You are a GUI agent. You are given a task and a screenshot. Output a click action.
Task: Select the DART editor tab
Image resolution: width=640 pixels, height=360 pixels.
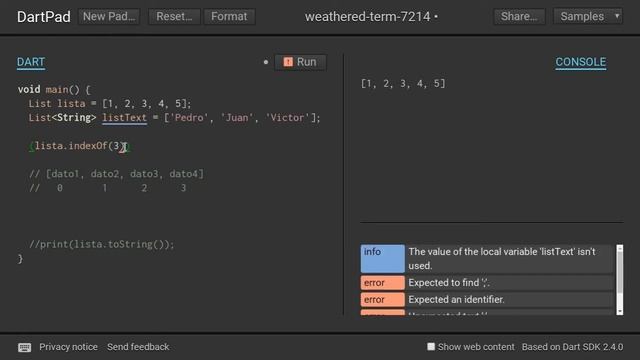click(31, 62)
